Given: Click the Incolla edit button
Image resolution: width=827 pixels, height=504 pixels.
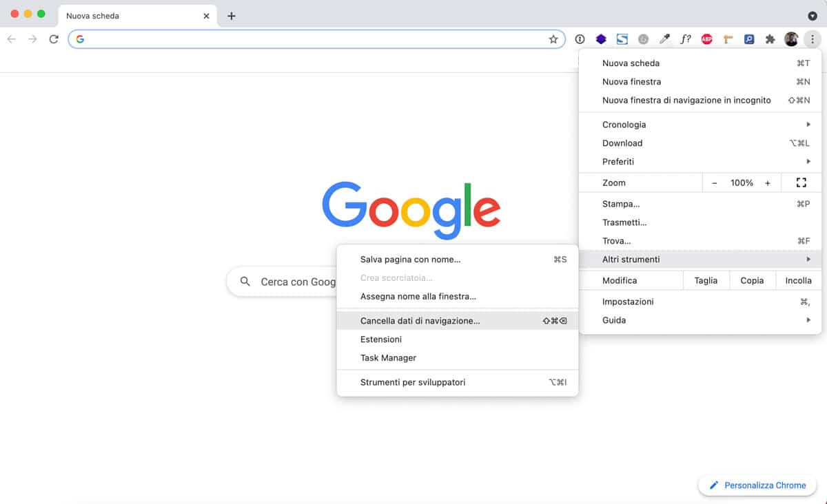Looking at the screenshot, I should point(798,280).
